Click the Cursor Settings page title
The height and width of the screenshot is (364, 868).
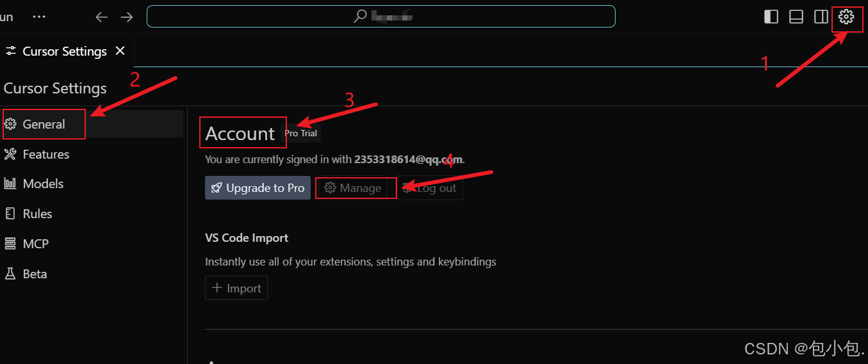(55, 88)
